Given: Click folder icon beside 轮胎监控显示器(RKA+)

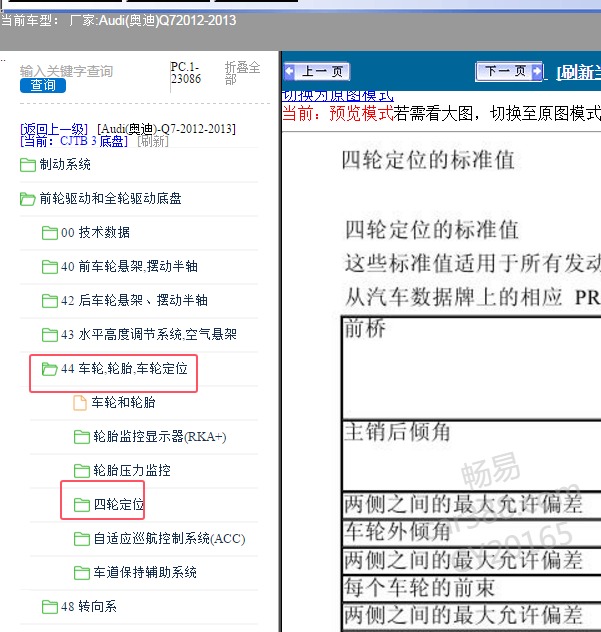Looking at the screenshot, I should (81, 437).
